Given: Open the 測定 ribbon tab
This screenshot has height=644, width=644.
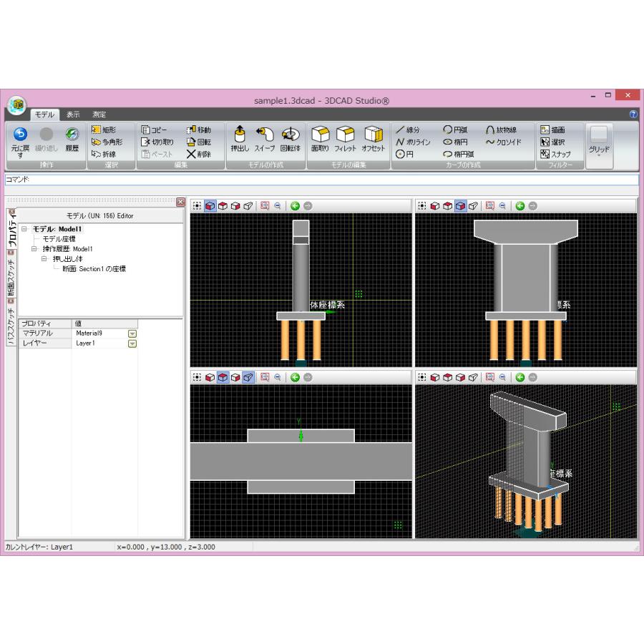Looking at the screenshot, I should click(98, 114).
